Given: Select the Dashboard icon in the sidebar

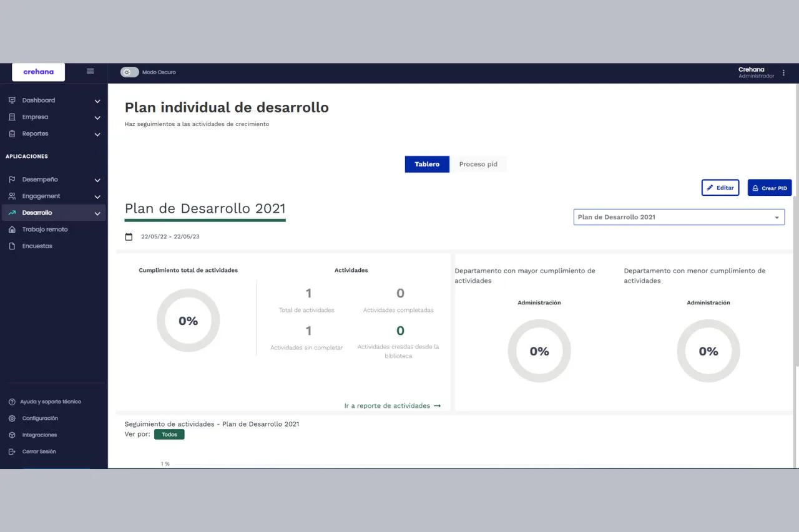Looking at the screenshot, I should (12, 100).
